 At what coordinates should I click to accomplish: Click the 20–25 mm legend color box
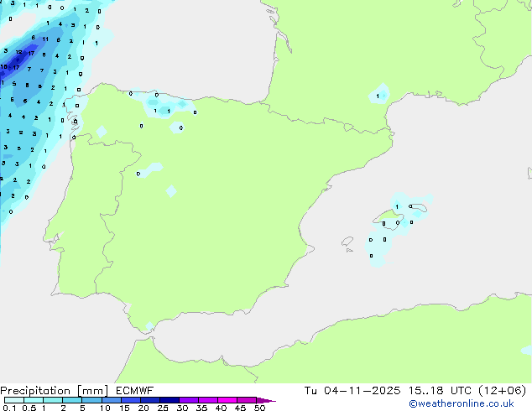point(150,400)
